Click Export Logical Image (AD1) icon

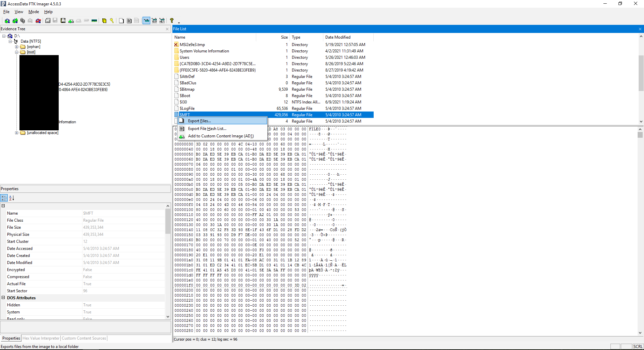point(63,21)
